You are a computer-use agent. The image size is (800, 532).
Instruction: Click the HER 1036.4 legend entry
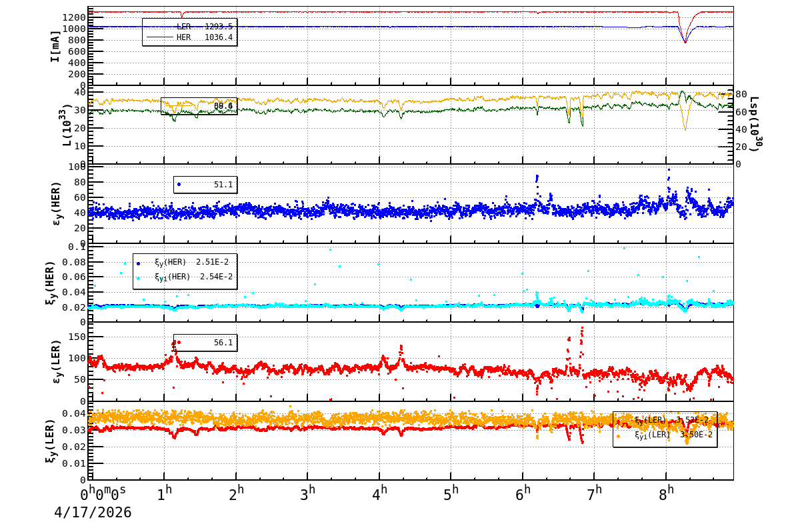click(190, 37)
